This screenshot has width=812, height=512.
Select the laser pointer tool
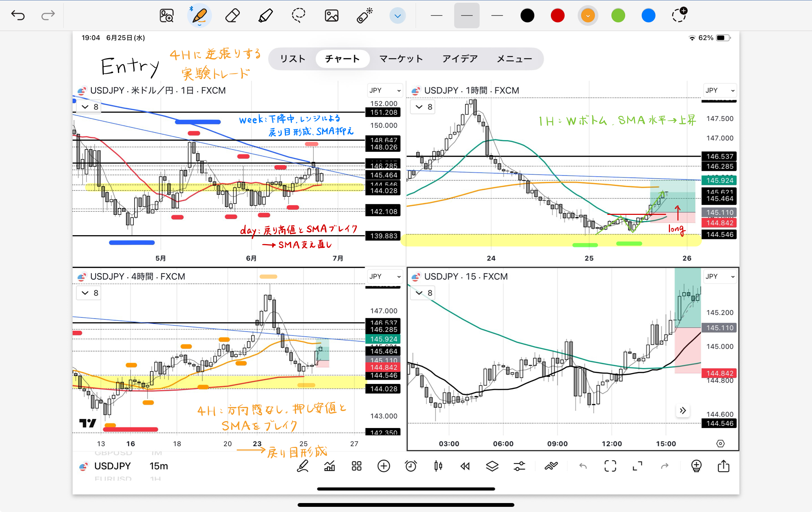pos(364,15)
